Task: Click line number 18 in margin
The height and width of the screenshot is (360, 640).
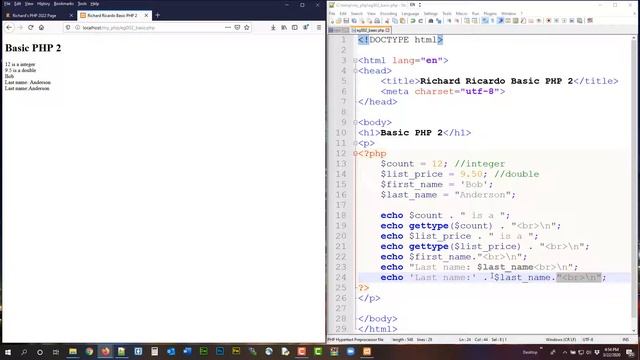Action: coord(341,215)
